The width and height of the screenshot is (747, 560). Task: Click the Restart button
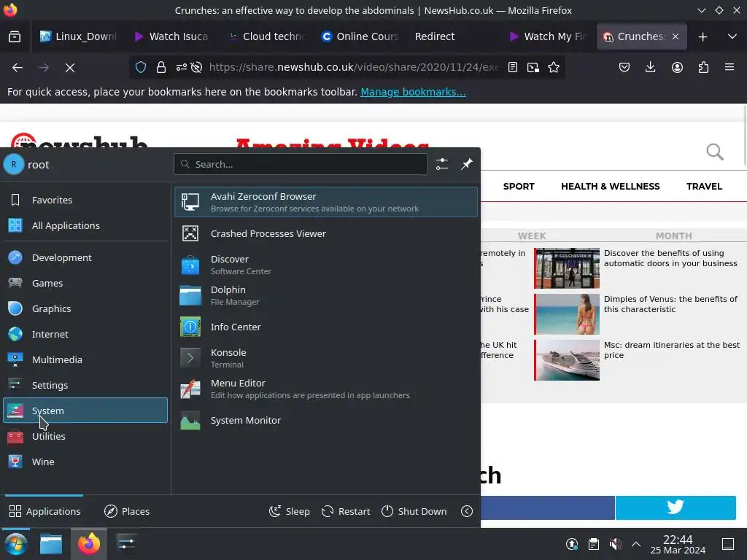click(x=346, y=511)
